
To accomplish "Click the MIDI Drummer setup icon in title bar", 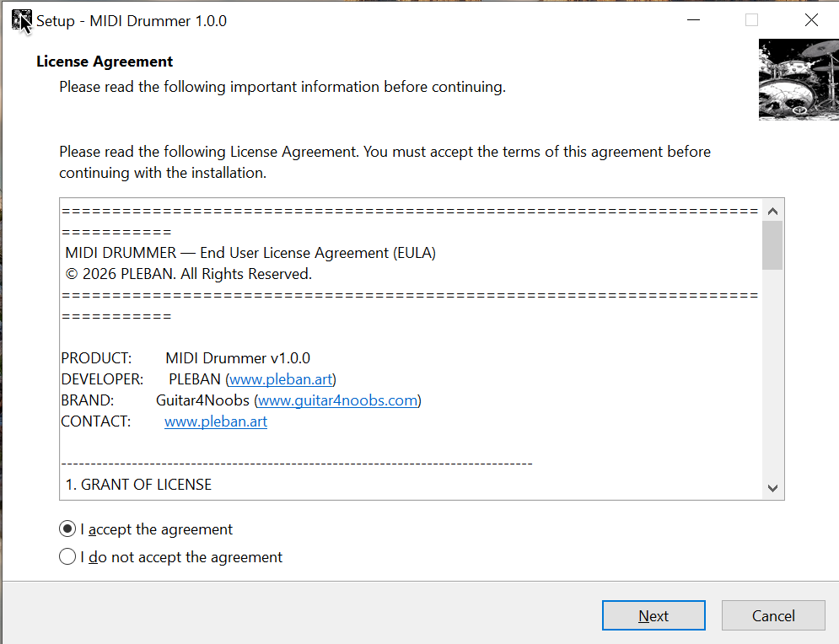I will point(22,21).
